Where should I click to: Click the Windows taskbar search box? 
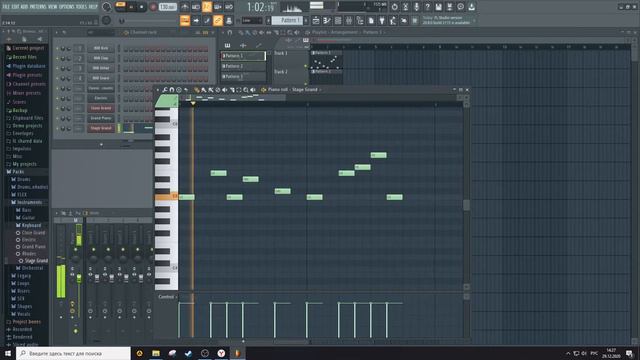tap(73, 353)
